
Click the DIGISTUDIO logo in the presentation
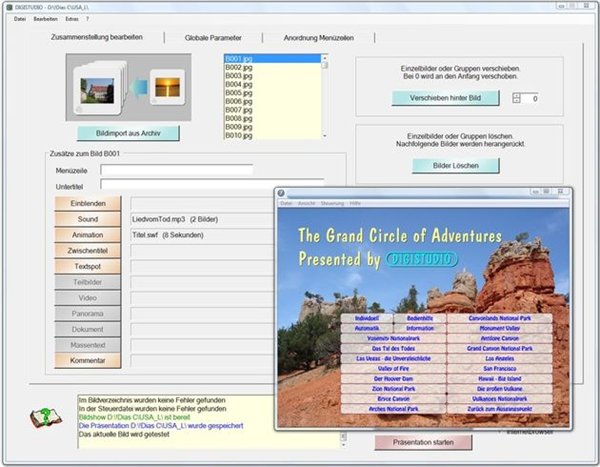tap(421, 259)
